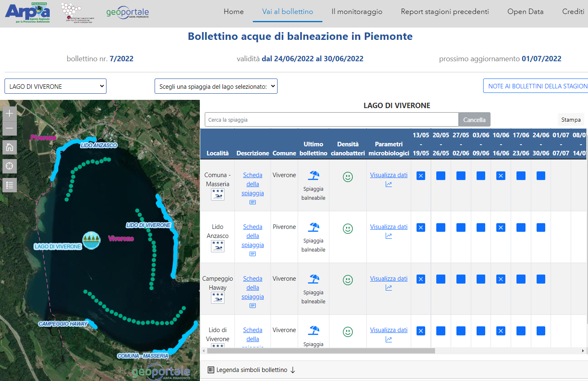Screen dimensions: 588x381
Task: Click the crossed square 10/06 for Campeggio Haway
Action: click(501, 279)
